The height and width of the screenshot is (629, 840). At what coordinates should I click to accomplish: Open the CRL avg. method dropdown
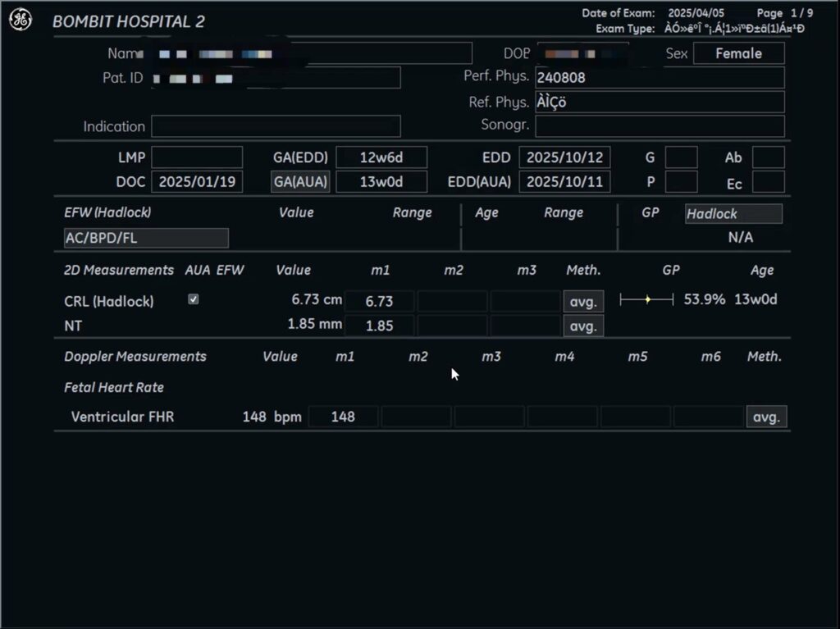pos(582,301)
